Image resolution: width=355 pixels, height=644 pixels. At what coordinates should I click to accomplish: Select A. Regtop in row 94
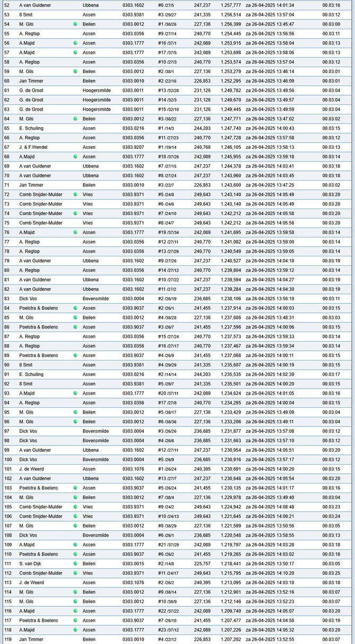tap(29, 402)
